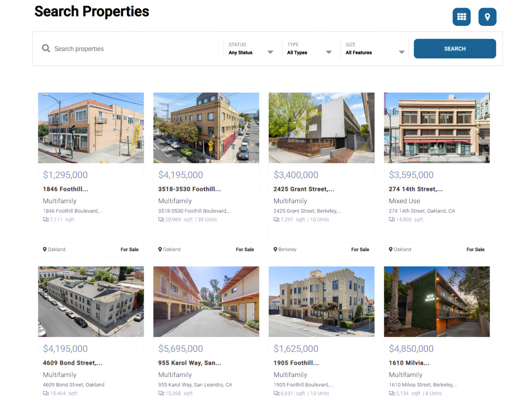This screenshot has width=532, height=399.
Task: Click the 8 Units text
Action: 434,393
